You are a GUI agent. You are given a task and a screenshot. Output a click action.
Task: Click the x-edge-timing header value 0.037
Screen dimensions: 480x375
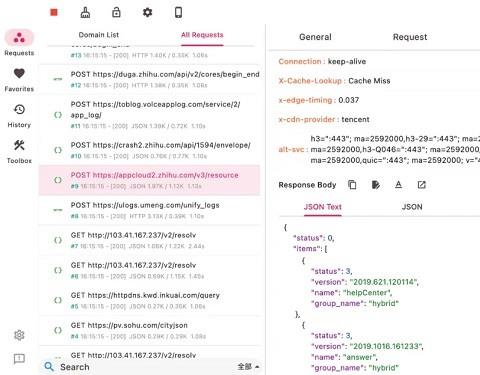[x=349, y=100]
